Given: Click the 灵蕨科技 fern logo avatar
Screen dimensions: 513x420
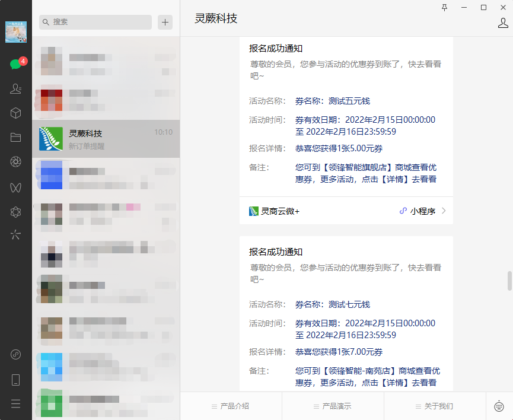Looking at the screenshot, I should point(51,139).
